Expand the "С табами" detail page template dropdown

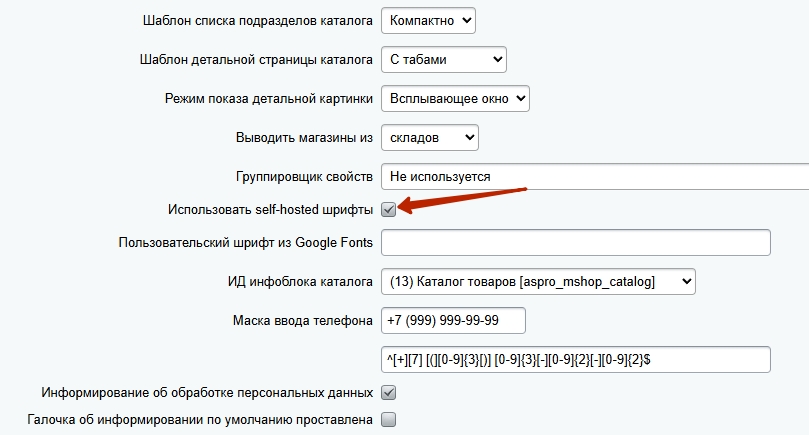point(443,60)
